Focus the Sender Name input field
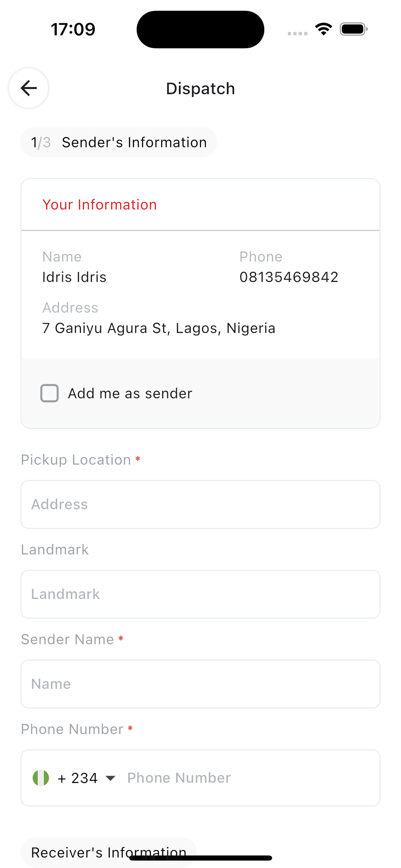Image resolution: width=401 pixels, height=868 pixels. coord(200,684)
